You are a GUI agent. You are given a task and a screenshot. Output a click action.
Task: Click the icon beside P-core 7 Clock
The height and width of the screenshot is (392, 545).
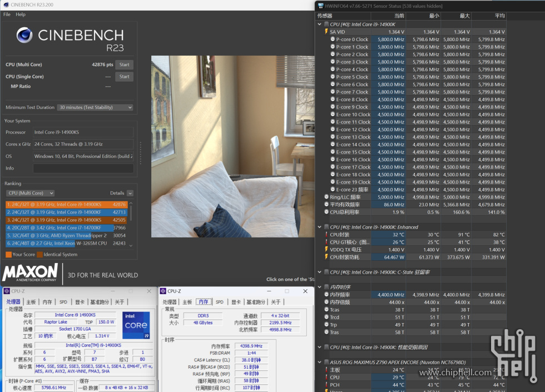pos(333,92)
